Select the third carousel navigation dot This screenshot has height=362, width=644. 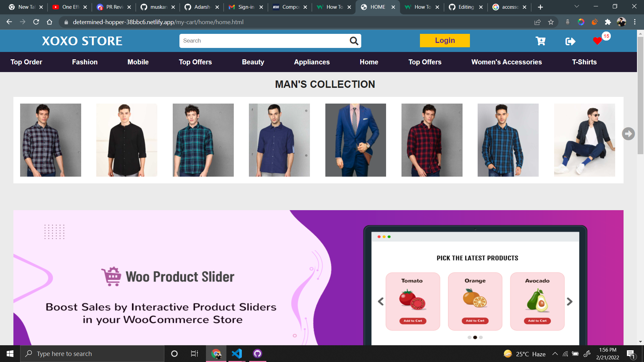(x=481, y=338)
